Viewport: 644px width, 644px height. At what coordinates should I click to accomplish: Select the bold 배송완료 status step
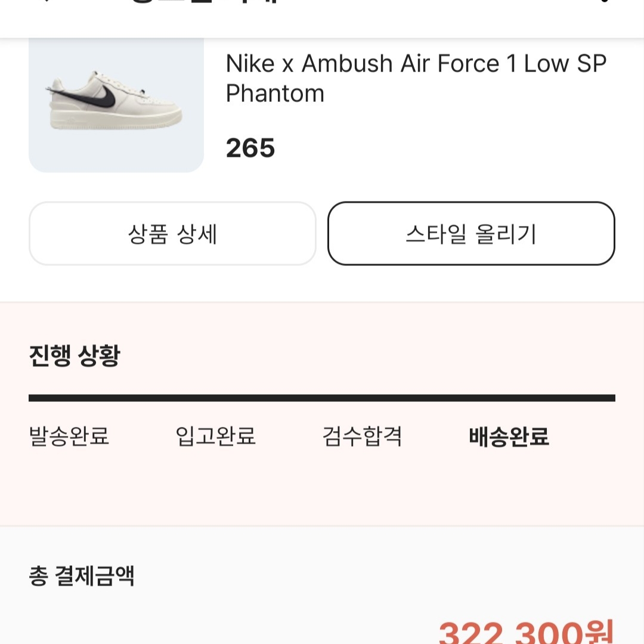[509, 436]
